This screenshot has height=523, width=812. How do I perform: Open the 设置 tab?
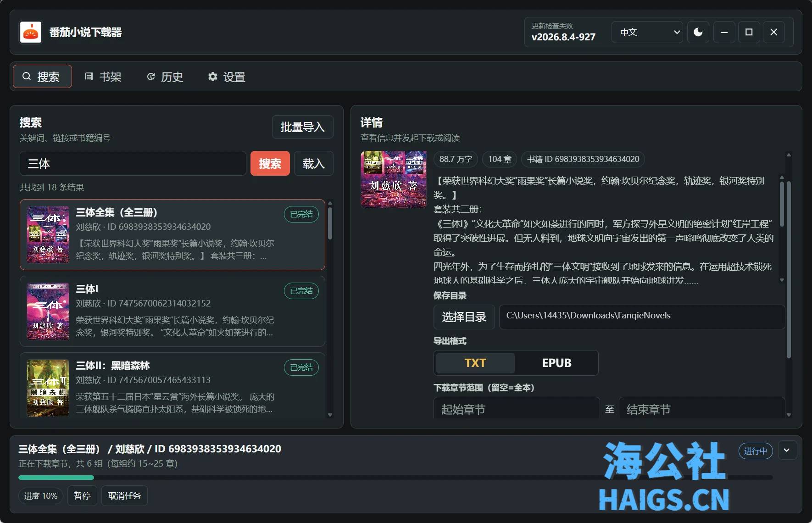pyautogui.click(x=227, y=77)
